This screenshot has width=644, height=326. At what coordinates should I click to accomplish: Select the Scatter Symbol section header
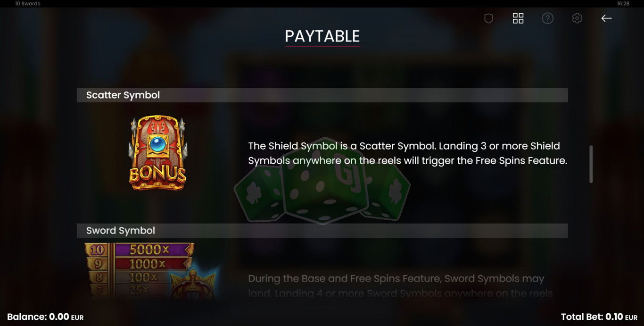tap(322, 95)
